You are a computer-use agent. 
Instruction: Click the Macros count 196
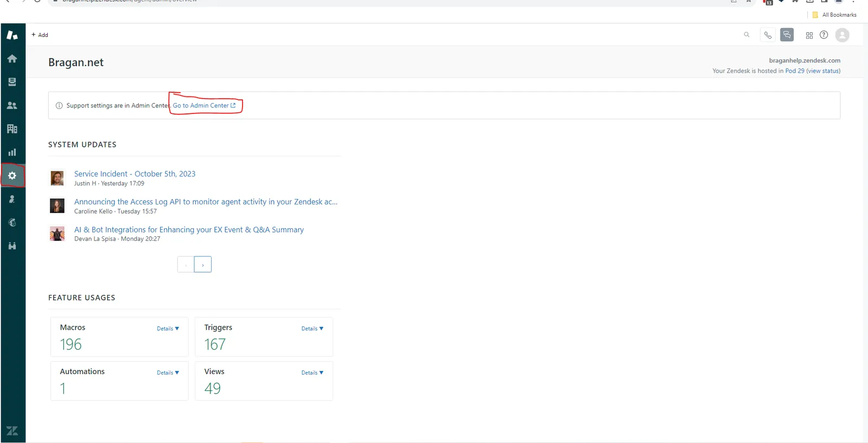(71, 345)
